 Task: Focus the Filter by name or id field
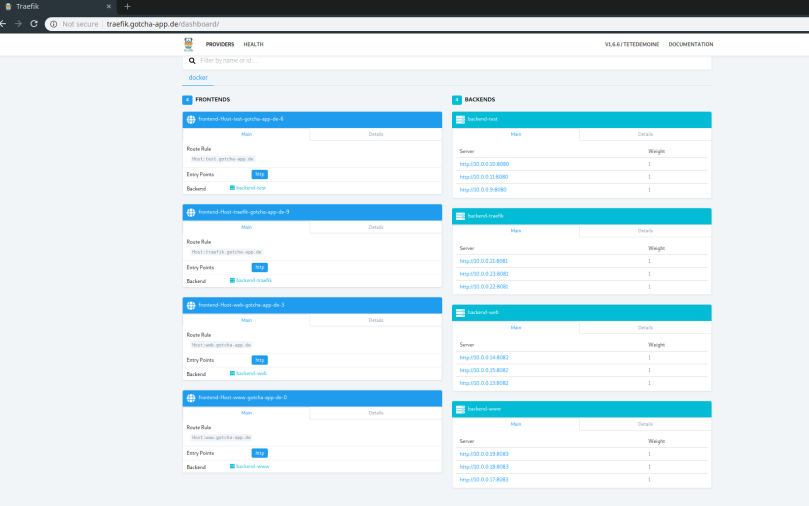(447, 61)
